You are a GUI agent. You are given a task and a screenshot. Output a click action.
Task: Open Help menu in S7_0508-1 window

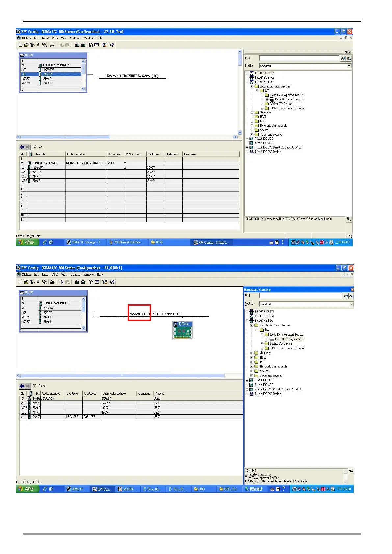point(100,275)
